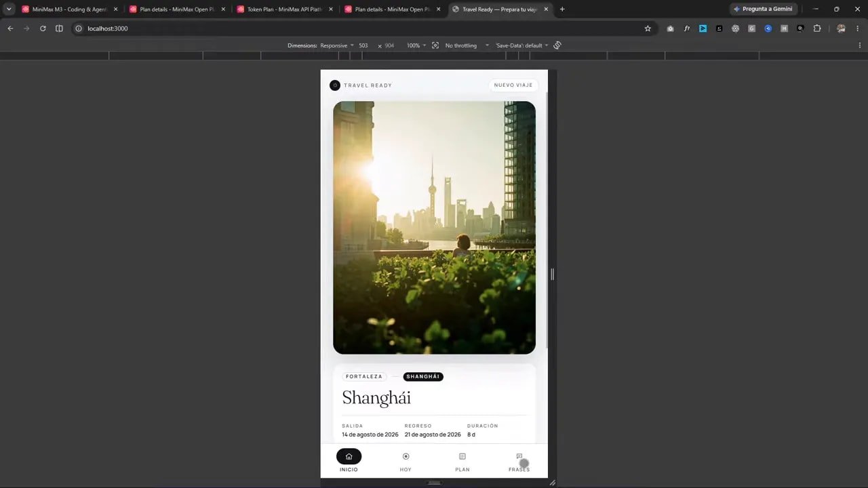
Task: View site information icon in address bar
Action: (79, 28)
